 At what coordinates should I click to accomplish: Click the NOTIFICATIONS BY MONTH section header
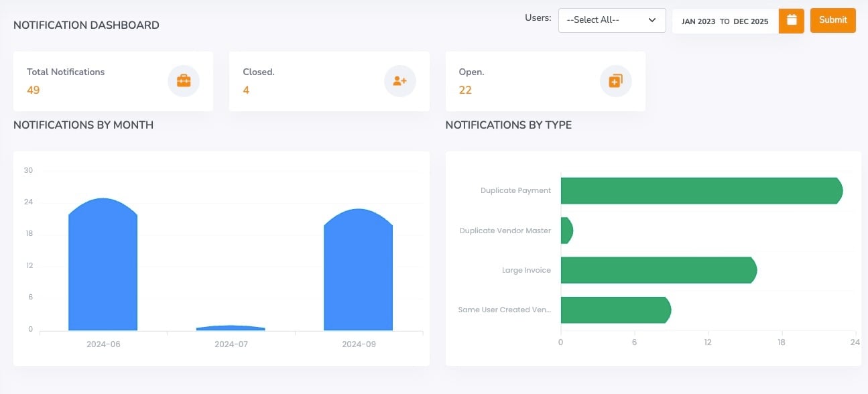click(x=83, y=125)
